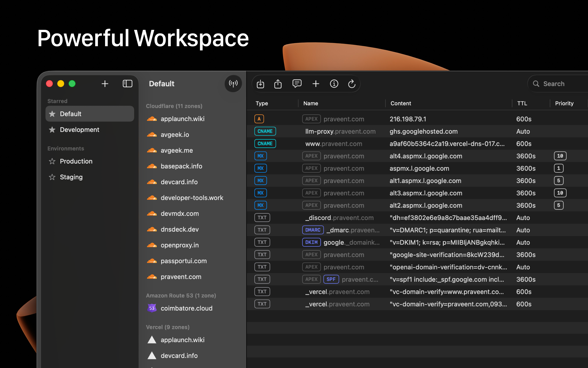The image size is (588, 368).
Task: Click CNAME badge for www.praveent.com
Action: coord(265,144)
